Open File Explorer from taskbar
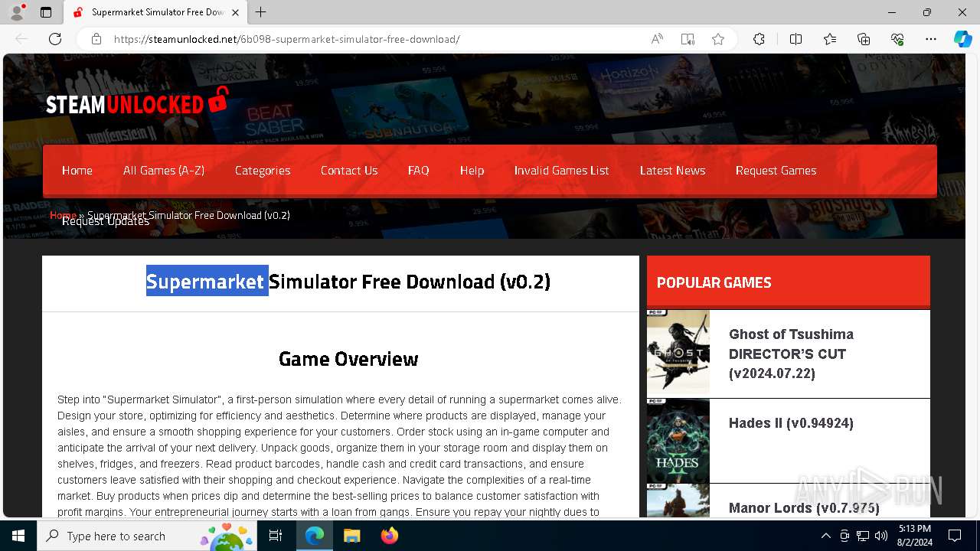Viewport: 980px width, 551px height. [x=351, y=536]
